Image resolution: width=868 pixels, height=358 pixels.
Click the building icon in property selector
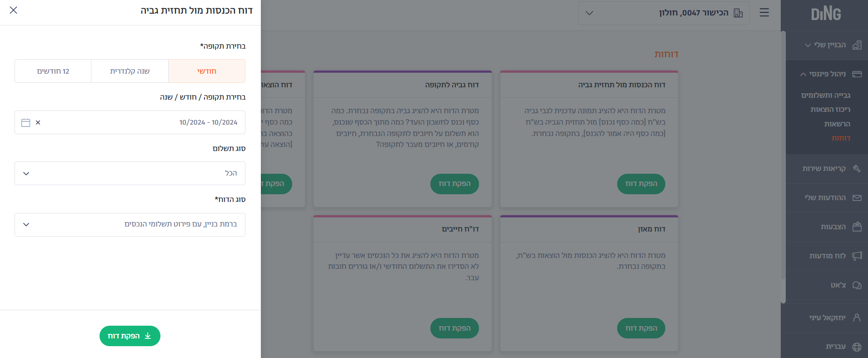tap(738, 13)
